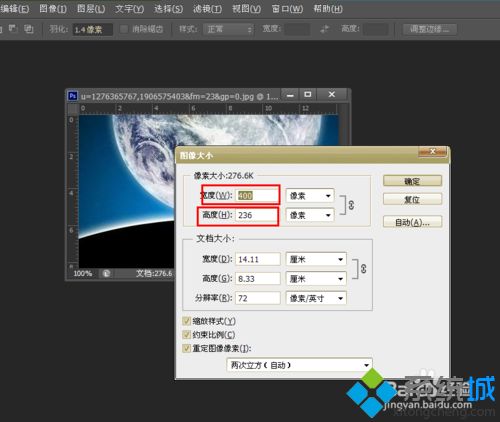Image resolution: width=500 pixels, height=422 pixels.
Task: Close the jpg document window
Action: 332,95
